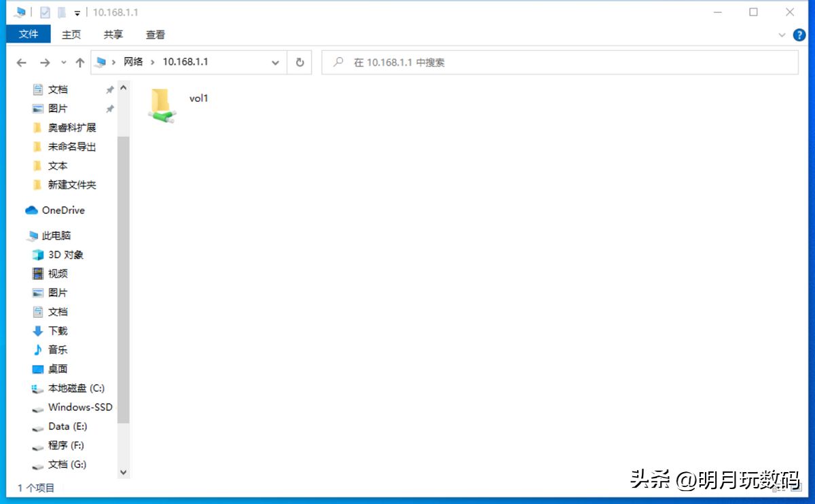Click 网络 in the address breadcrumb
Viewport: 815px width, 504px height.
point(133,62)
